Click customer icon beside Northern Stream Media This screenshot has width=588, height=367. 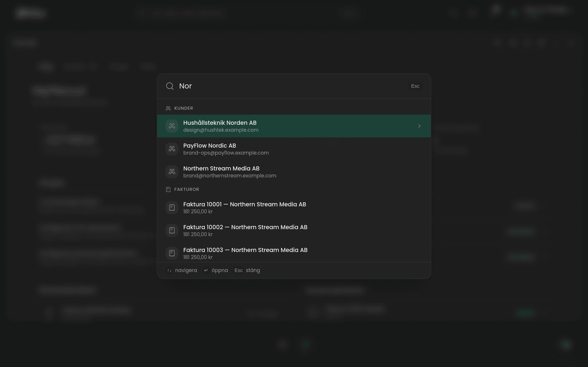tap(172, 172)
